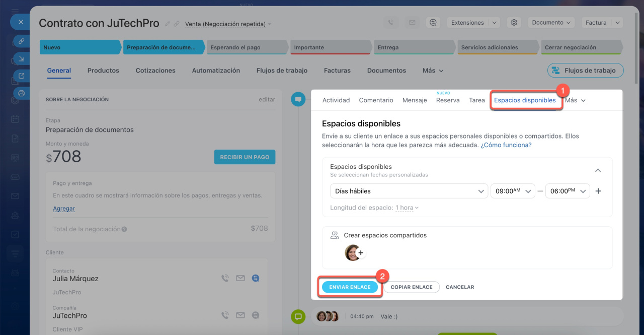Click help icon near Total de la negociación
644x335 pixels.
124,229
